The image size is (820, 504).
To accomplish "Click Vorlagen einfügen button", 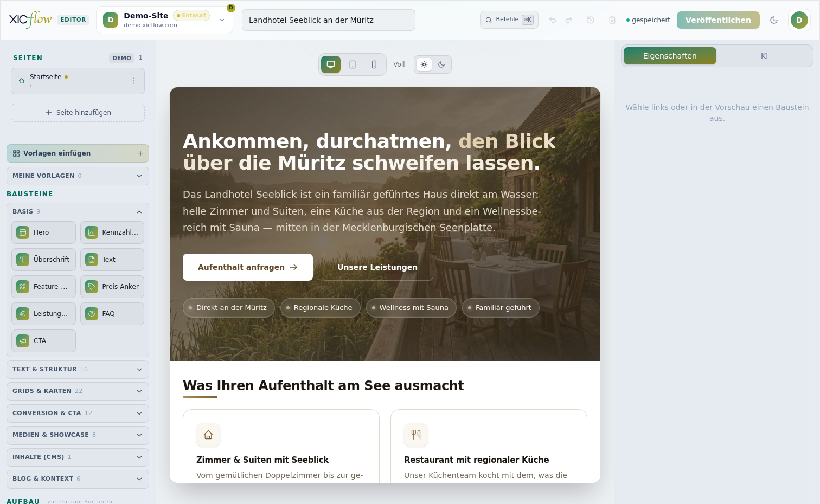I will click(x=78, y=153).
